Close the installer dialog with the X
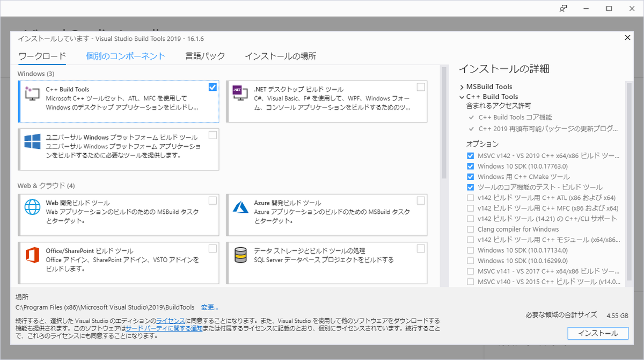Screen dimensions: 644x360 point(627,37)
